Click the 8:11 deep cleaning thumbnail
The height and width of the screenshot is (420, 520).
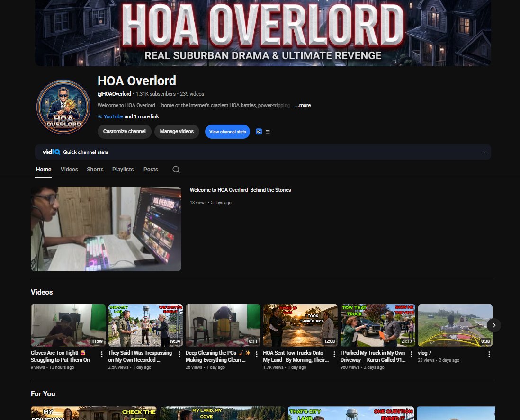[x=223, y=325]
